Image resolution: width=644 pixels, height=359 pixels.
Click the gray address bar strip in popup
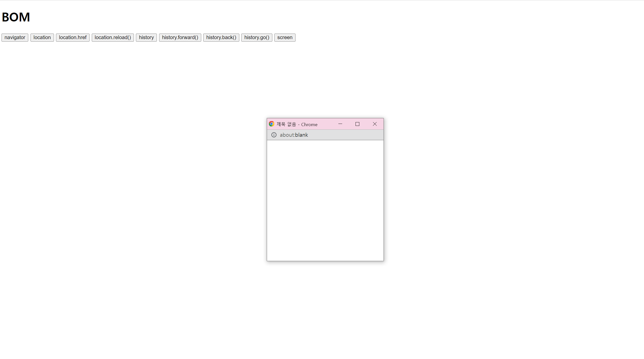tap(348, 135)
